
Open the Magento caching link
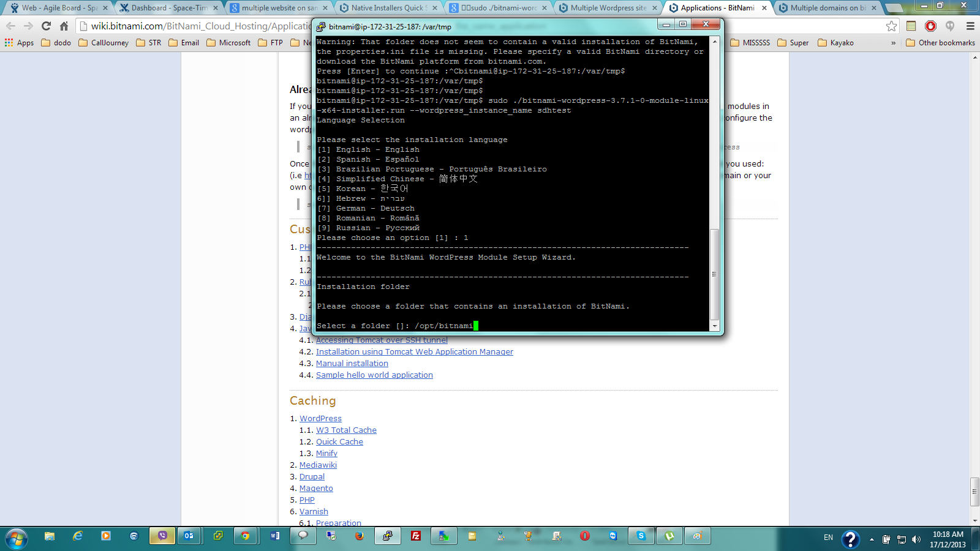316,489
